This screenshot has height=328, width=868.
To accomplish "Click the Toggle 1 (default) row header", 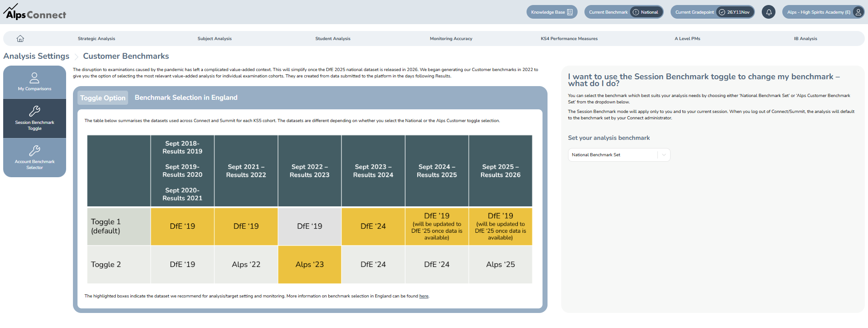I will (119, 226).
